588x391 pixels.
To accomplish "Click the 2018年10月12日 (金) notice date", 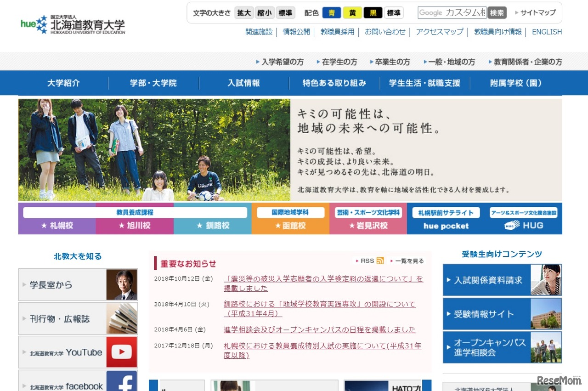I will [x=183, y=279].
